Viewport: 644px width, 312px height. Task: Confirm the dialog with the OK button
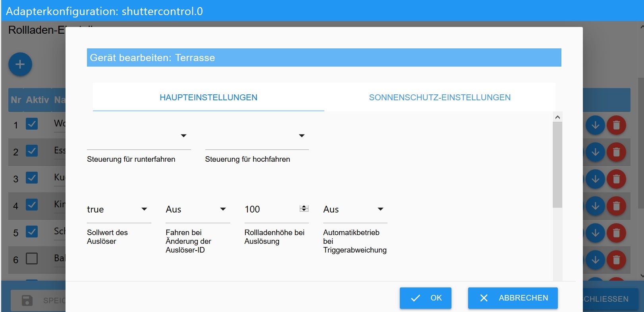[426, 298]
